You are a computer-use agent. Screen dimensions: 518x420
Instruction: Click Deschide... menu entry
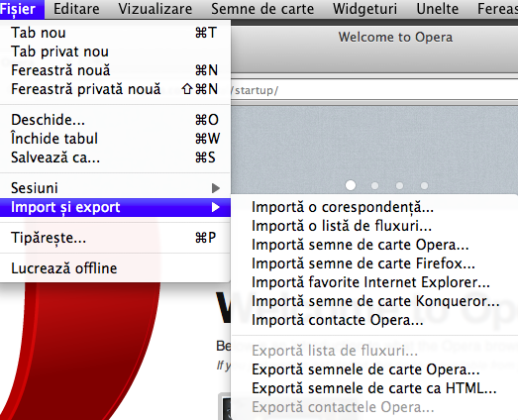pos(115,120)
